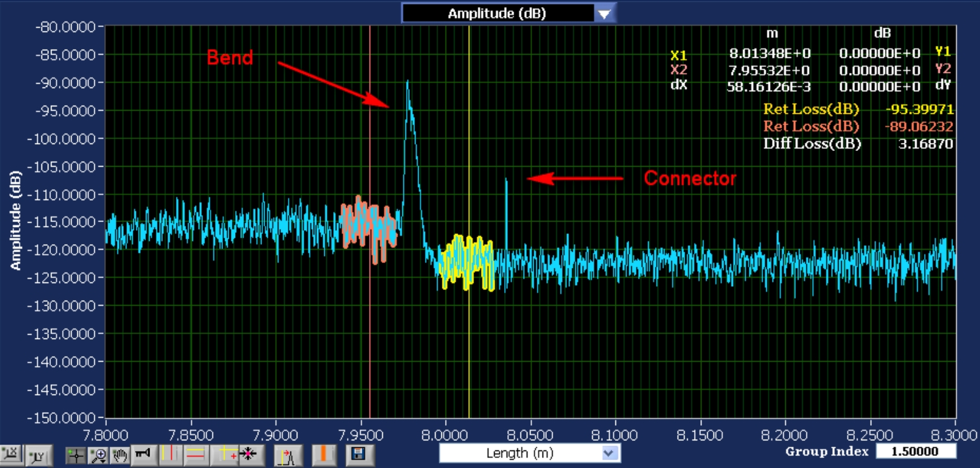The width and height of the screenshot is (980, 468).
Task: Click the floppy disk save icon
Action: 360,455
